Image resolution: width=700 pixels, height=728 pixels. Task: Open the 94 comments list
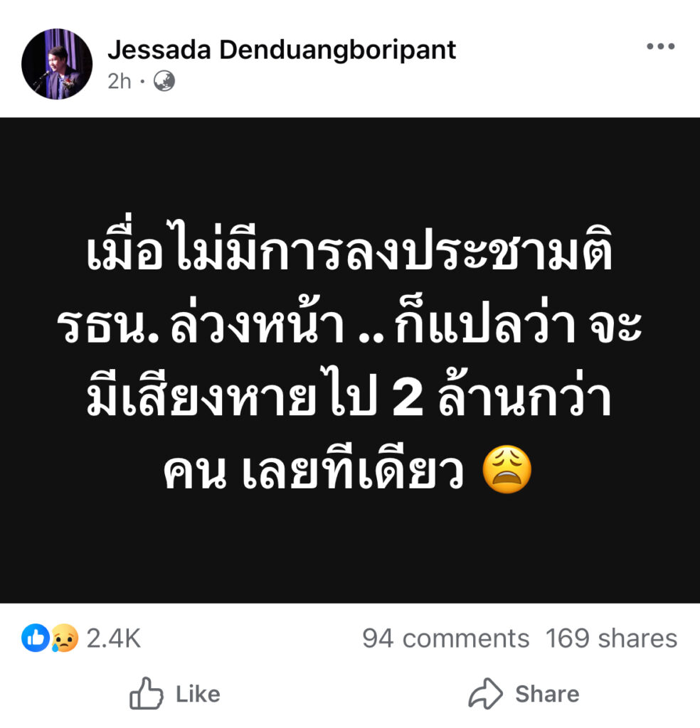[445, 638]
